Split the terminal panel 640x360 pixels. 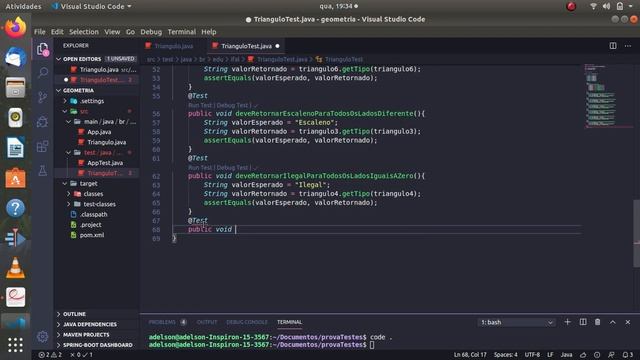[583, 322]
